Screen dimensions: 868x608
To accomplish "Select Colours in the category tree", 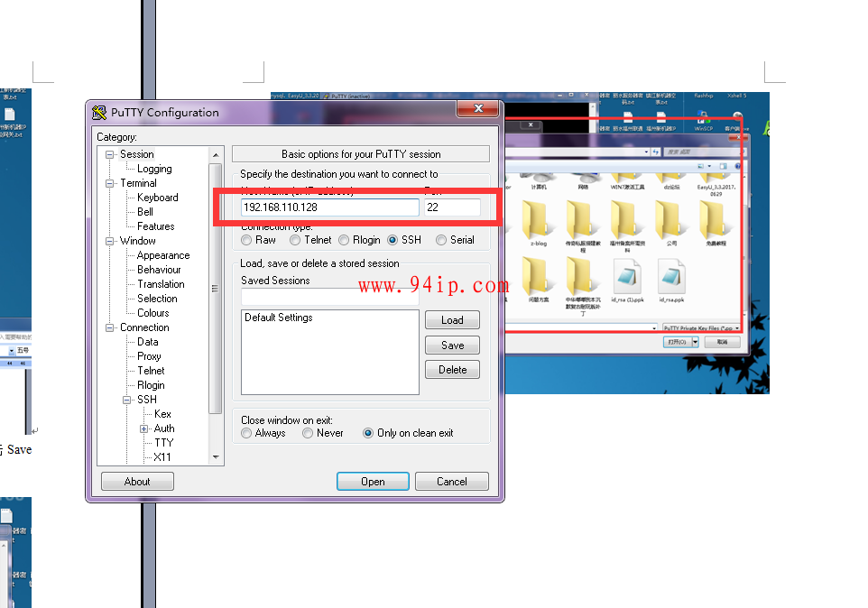I will coord(153,313).
